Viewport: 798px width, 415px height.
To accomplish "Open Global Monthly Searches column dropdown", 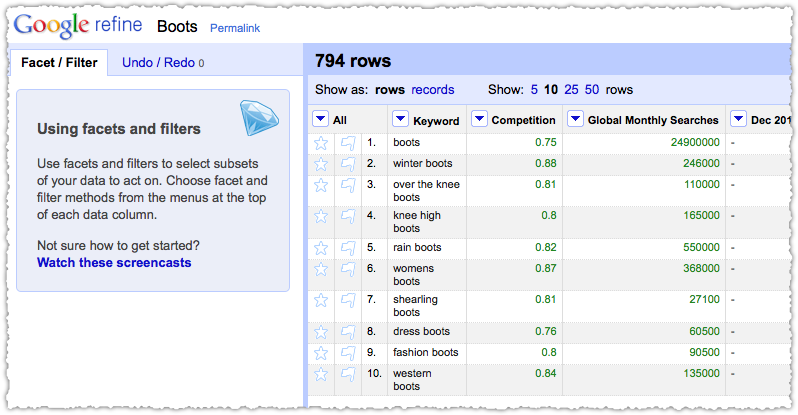I will pyautogui.click(x=575, y=119).
